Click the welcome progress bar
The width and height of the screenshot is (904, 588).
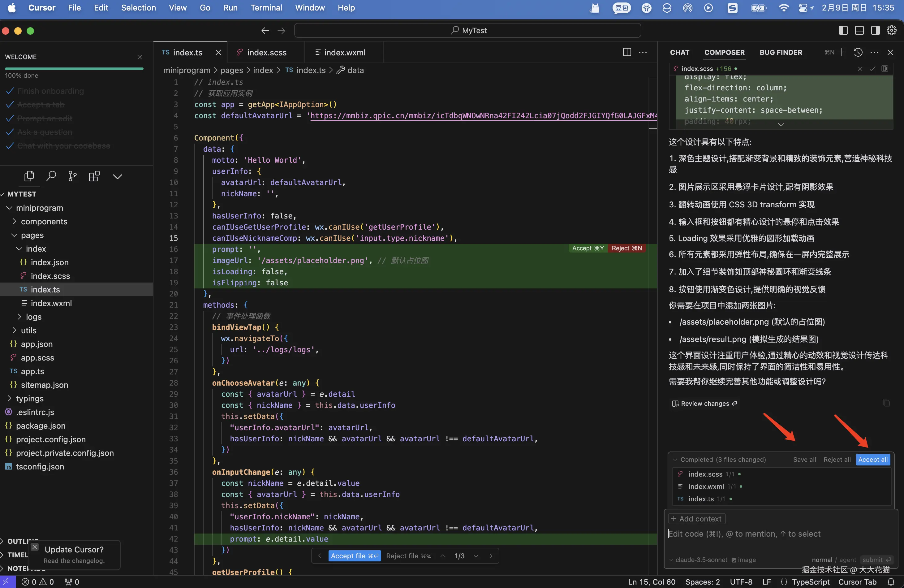[x=74, y=69]
